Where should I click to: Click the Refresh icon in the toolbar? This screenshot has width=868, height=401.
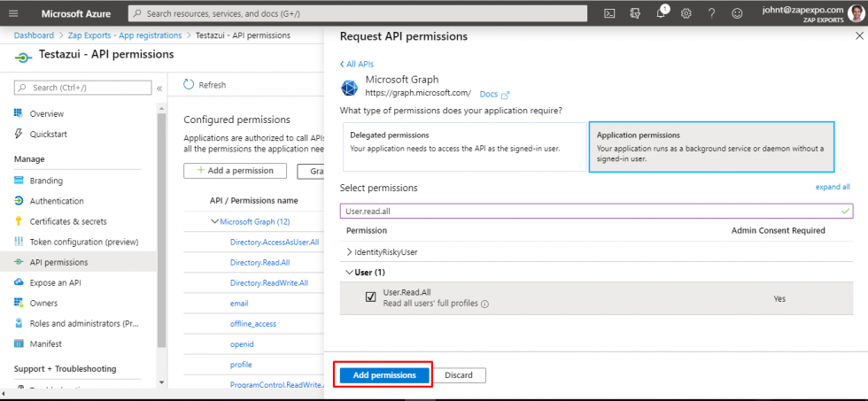(189, 85)
